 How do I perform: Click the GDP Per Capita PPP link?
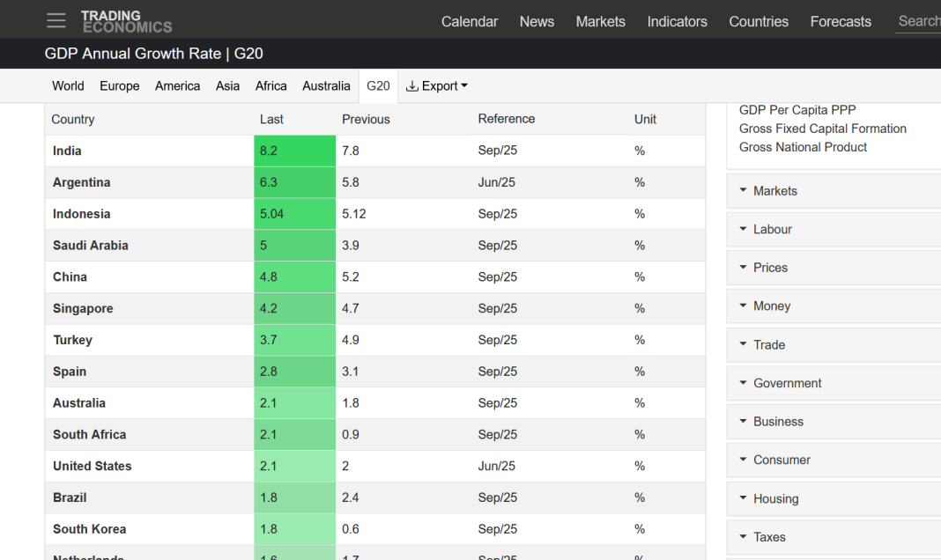797,111
